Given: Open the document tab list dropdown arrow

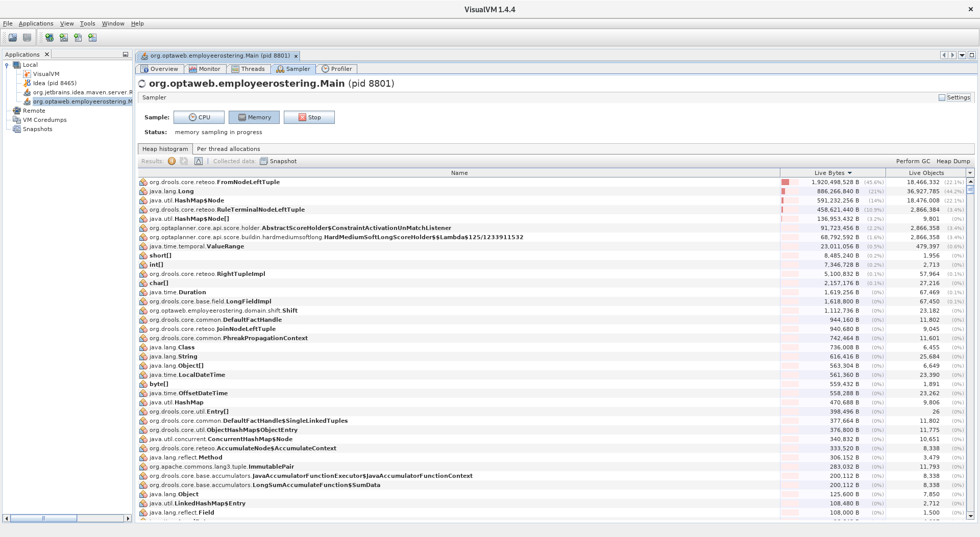Looking at the screenshot, I should (x=962, y=55).
